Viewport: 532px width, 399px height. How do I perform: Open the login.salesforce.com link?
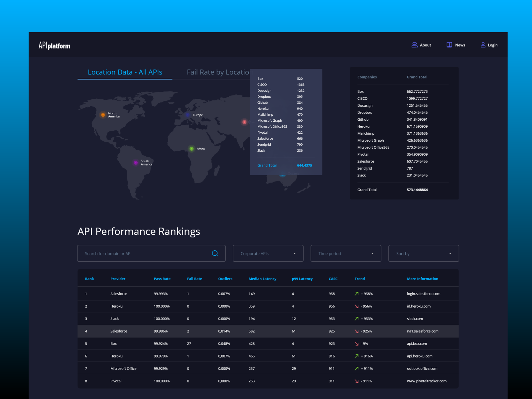click(423, 294)
